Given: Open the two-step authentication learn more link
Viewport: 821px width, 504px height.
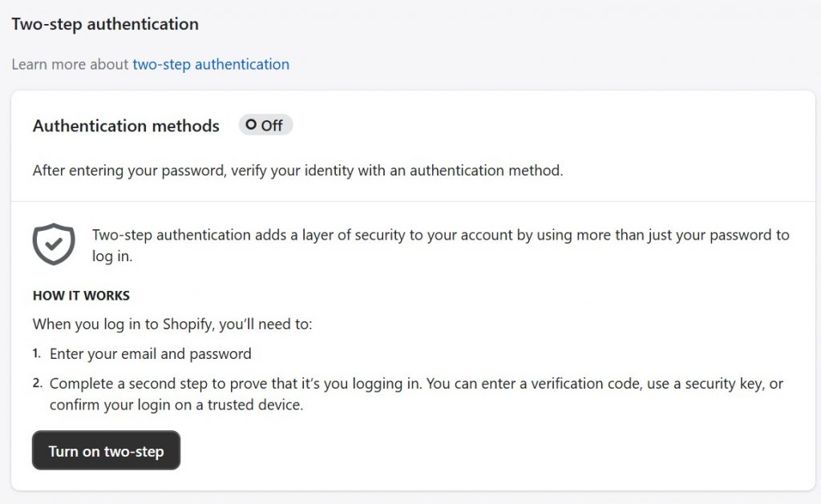Looking at the screenshot, I should (211, 64).
